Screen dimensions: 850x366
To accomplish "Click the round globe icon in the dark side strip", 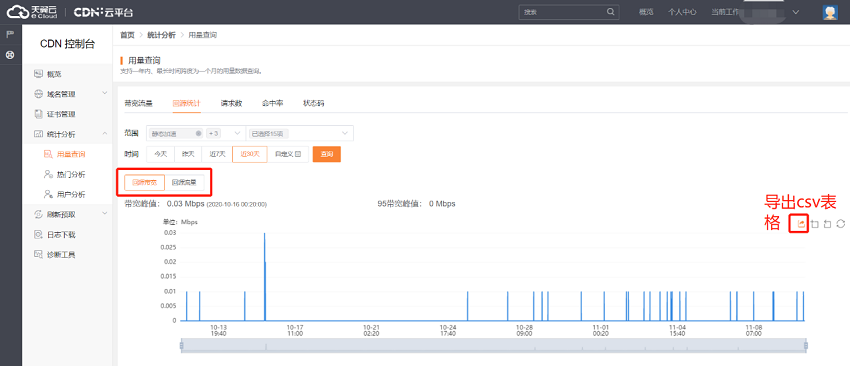I will click(x=10, y=55).
